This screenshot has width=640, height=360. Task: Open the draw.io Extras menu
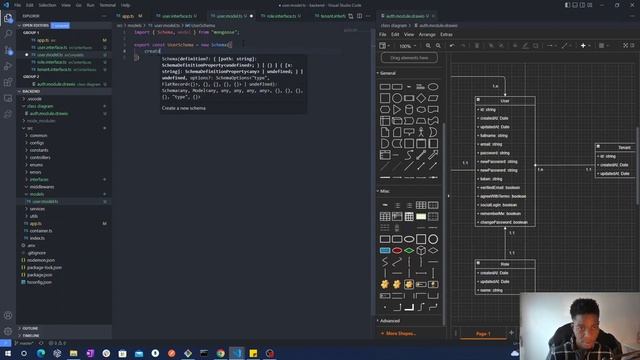pos(446,35)
